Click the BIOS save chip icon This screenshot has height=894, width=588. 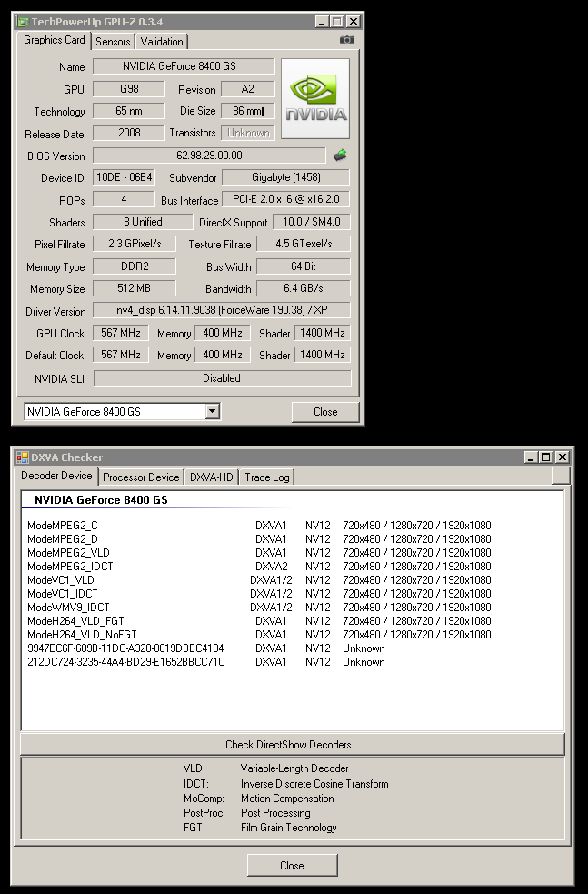pos(340,156)
